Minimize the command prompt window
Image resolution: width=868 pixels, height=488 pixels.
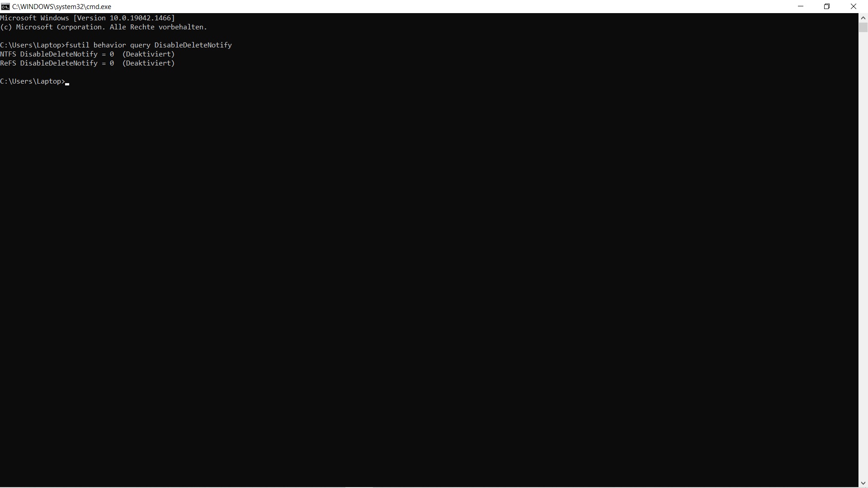(801, 6)
